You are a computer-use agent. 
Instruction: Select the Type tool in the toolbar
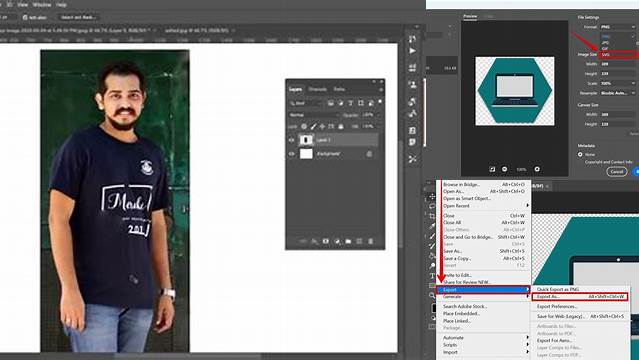432,276
